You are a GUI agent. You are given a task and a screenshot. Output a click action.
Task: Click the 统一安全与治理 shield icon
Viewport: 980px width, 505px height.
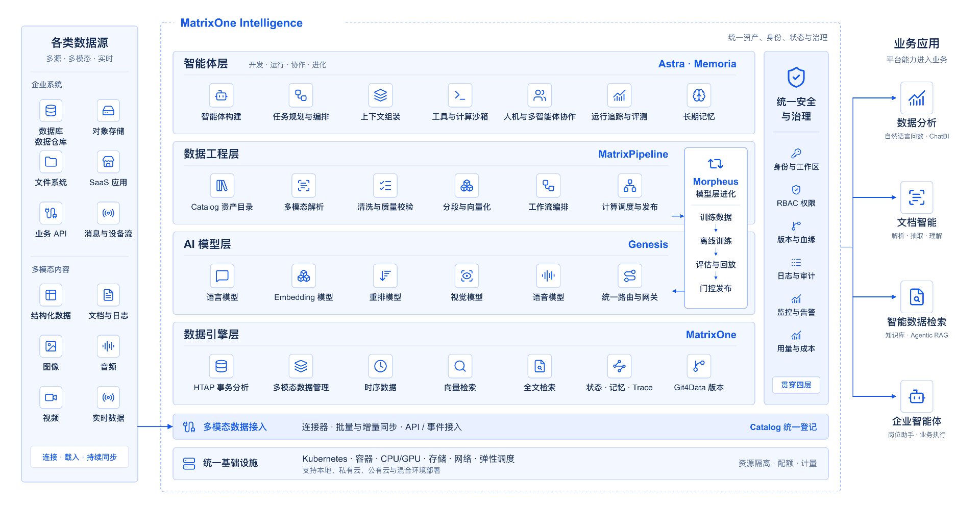point(796,78)
